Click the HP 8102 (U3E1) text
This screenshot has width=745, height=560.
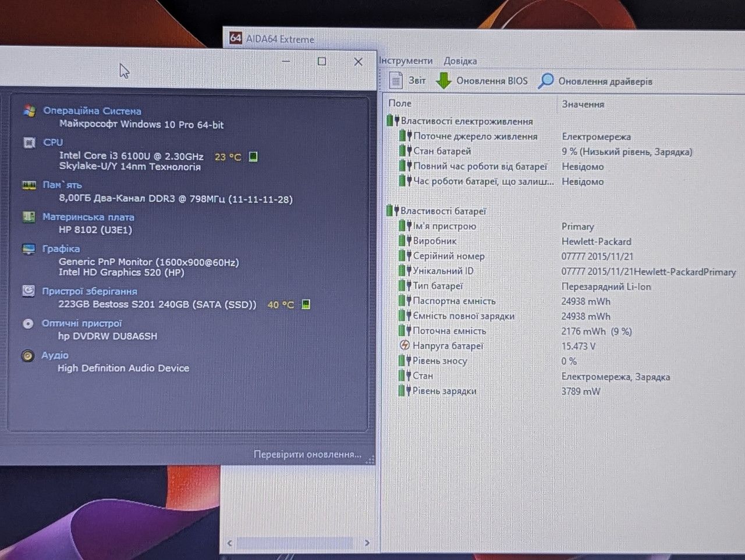pos(95,230)
